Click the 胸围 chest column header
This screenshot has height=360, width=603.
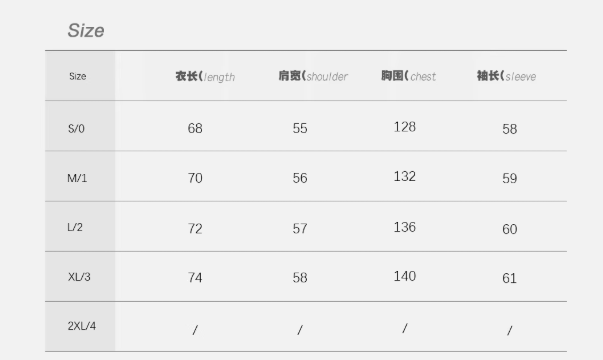pyautogui.click(x=408, y=76)
